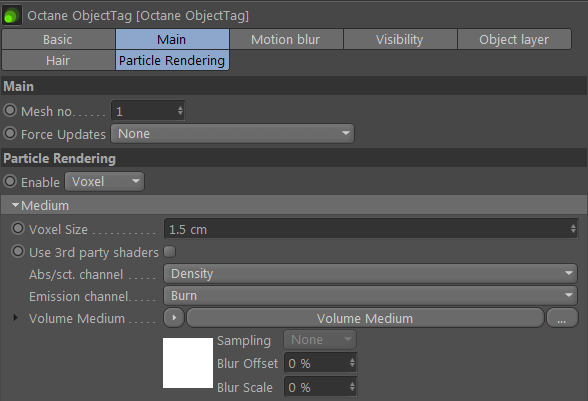The width and height of the screenshot is (588, 401).
Task: Click the Mesh no. stepper arrows
Action: tap(180, 111)
